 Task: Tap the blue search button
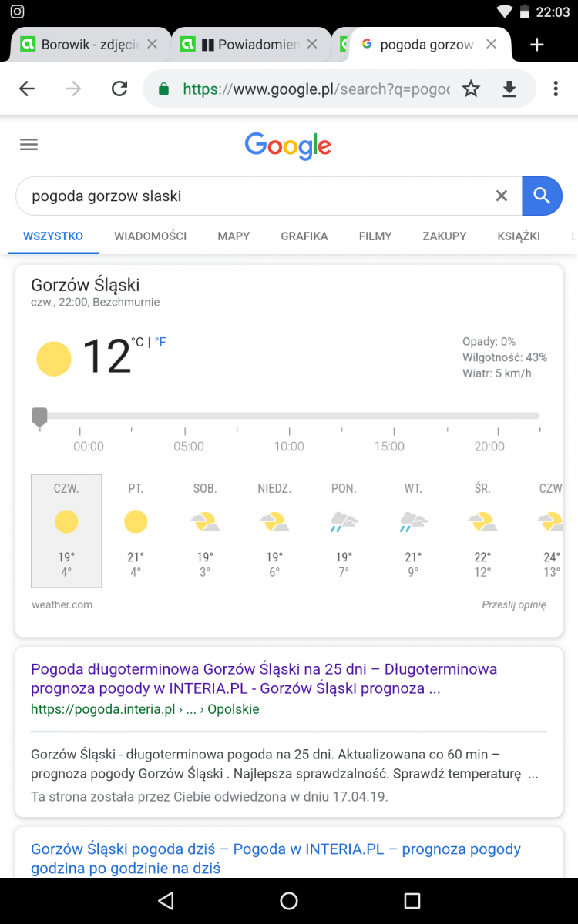pos(542,196)
